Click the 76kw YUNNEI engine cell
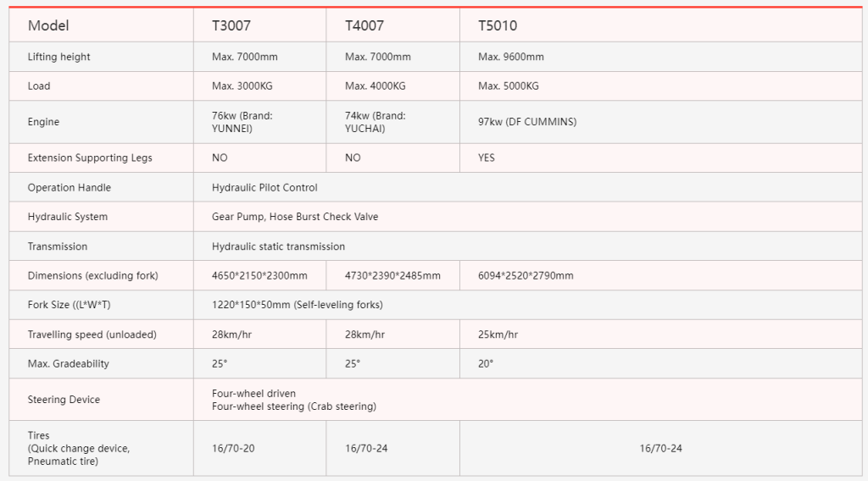The image size is (868, 481). [242, 122]
